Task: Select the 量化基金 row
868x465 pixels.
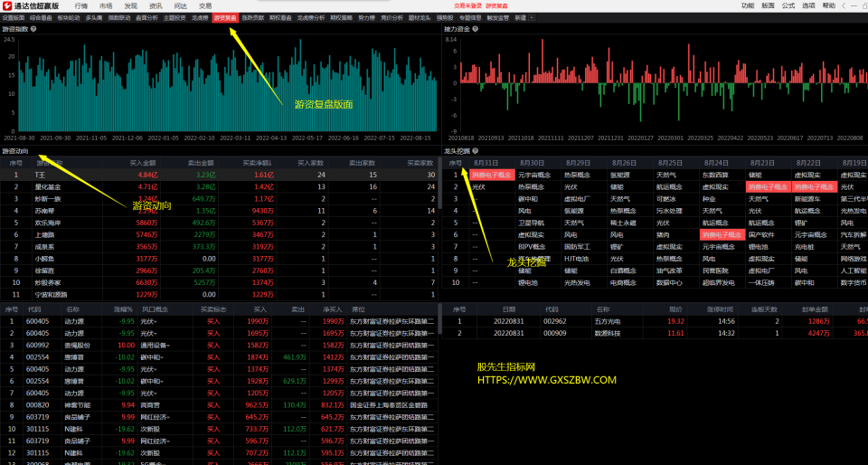Action: pos(219,187)
